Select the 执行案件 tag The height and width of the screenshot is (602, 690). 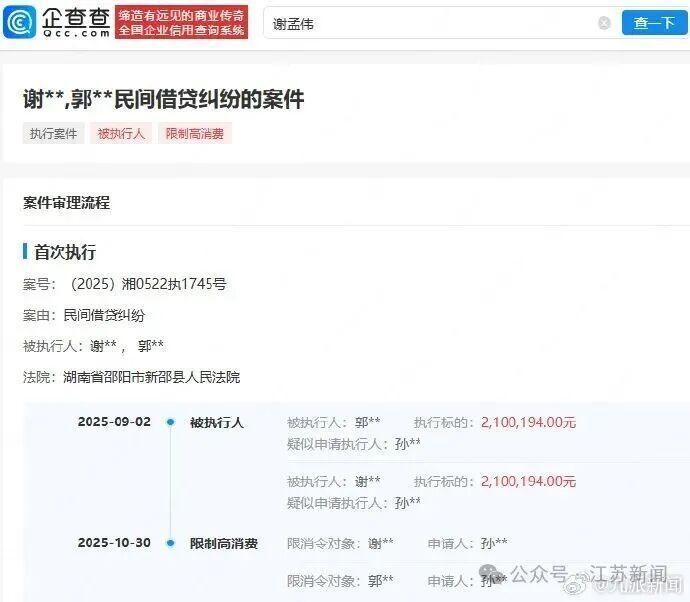[x=53, y=133]
